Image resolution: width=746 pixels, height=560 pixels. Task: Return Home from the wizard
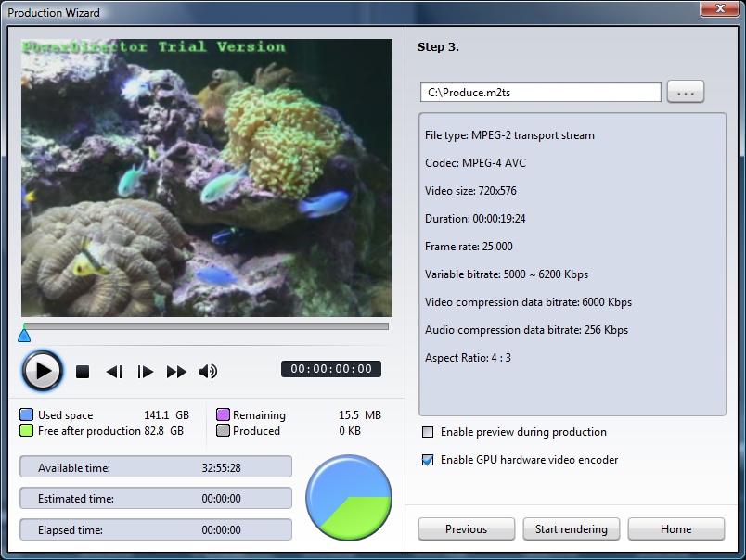(x=676, y=529)
